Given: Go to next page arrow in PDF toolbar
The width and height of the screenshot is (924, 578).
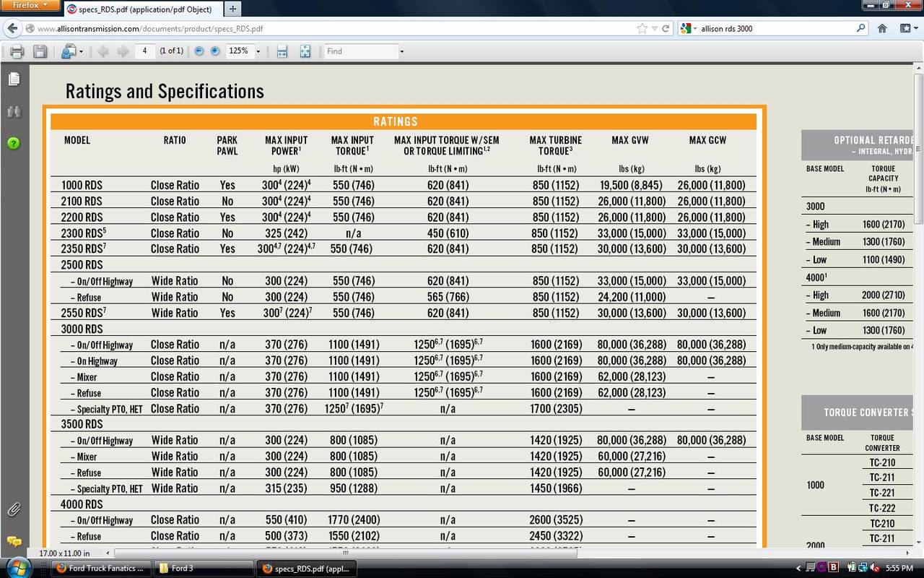Looking at the screenshot, I should point(123,51).
